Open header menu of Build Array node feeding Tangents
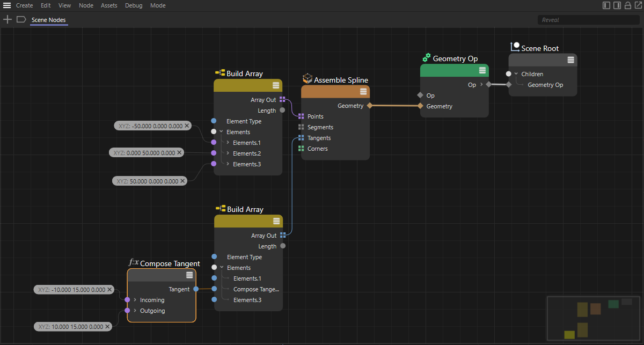This screenshot has height=345, width=644. point(276,221)
